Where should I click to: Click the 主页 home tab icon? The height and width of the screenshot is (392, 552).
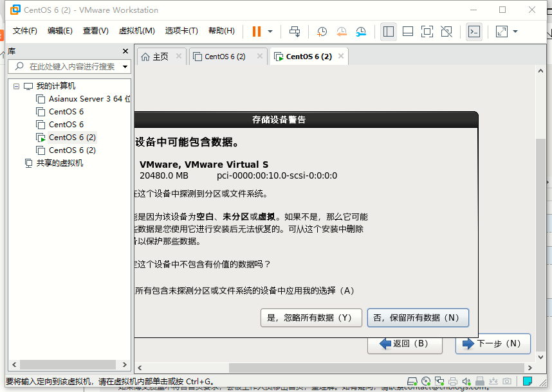[145, 57]
